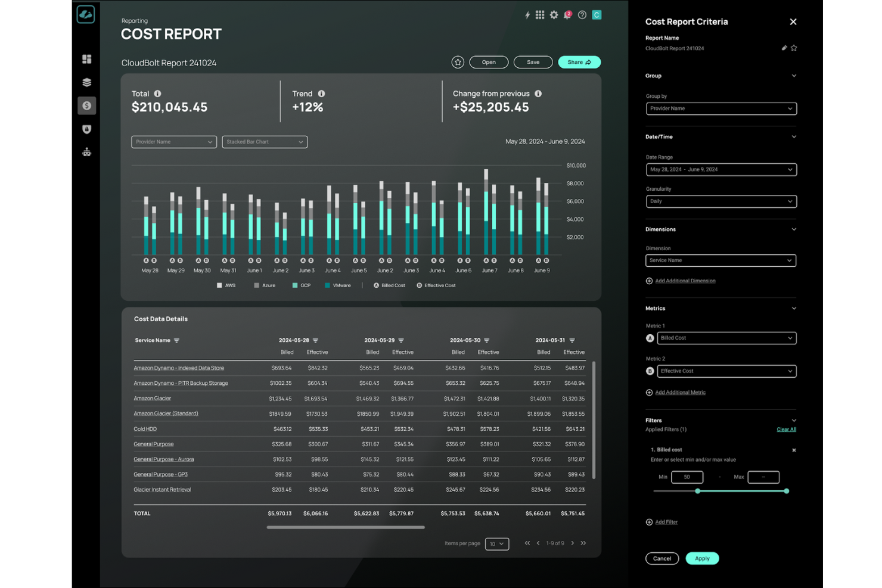Click Add Additional Metric link

click(681, 393)
